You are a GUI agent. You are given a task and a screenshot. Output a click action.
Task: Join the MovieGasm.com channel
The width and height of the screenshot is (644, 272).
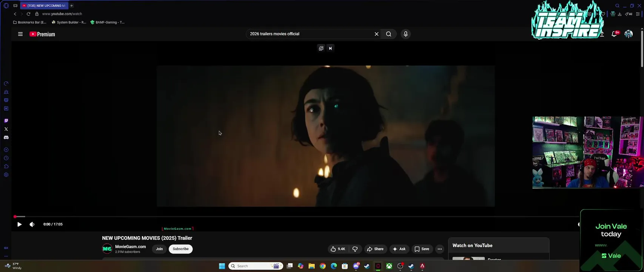(159, 249)
